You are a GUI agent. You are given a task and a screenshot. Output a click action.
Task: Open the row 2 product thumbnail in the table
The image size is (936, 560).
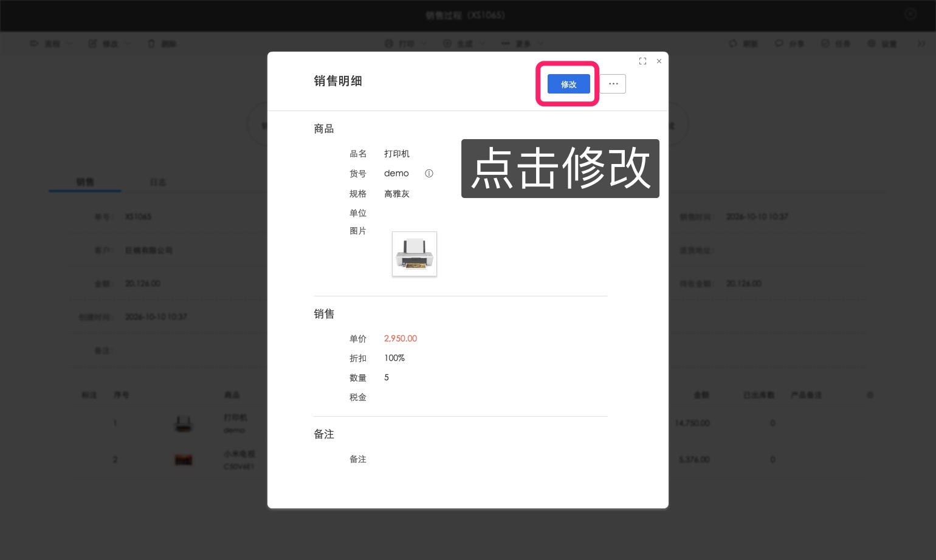[184, 460]
